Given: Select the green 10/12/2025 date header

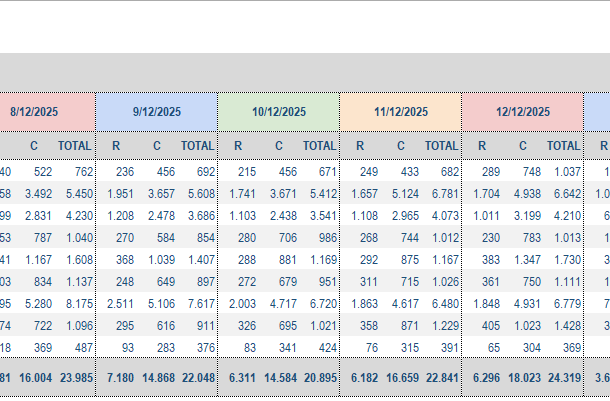Looking at the screenshot, I should 279,112.
